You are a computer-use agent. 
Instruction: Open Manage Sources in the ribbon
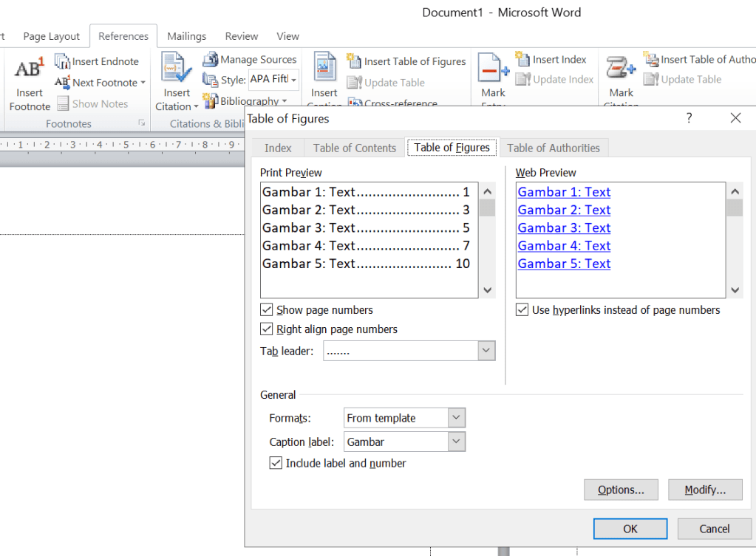coord(211,60)
